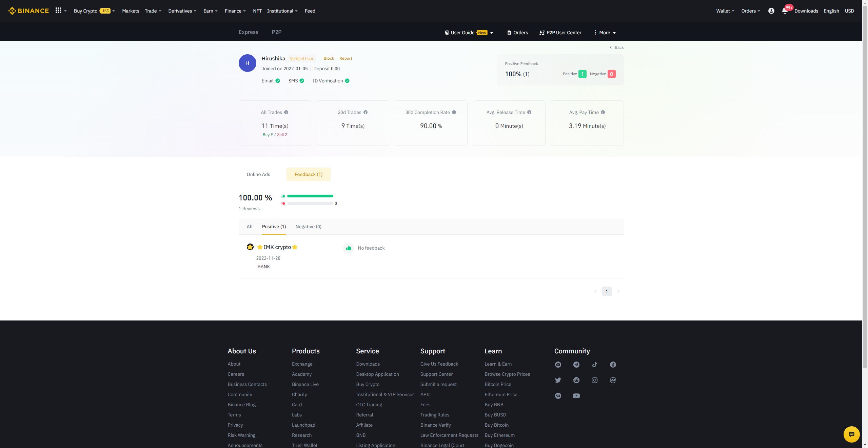Open the Orders dropdown in top bar
The width and height of the screenshot is (868, 448).
[x=751, y=11]
